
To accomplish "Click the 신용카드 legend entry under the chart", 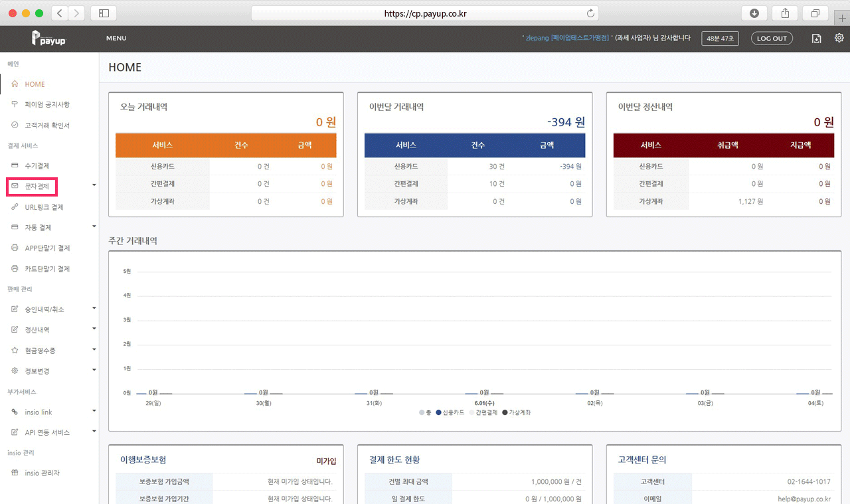I will click(x=450, y=412).
